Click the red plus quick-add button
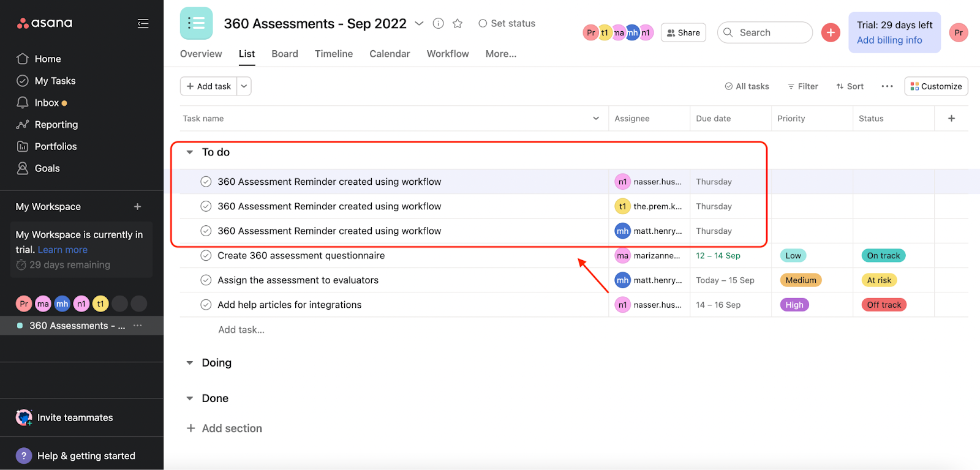The image size is (980, 470). (x=830, y=32)
